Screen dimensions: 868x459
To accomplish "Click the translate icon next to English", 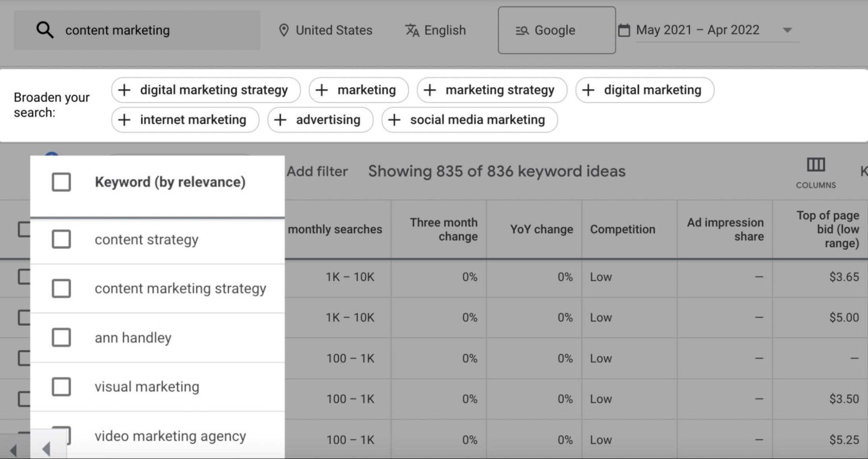I will (x=412, y=30).
